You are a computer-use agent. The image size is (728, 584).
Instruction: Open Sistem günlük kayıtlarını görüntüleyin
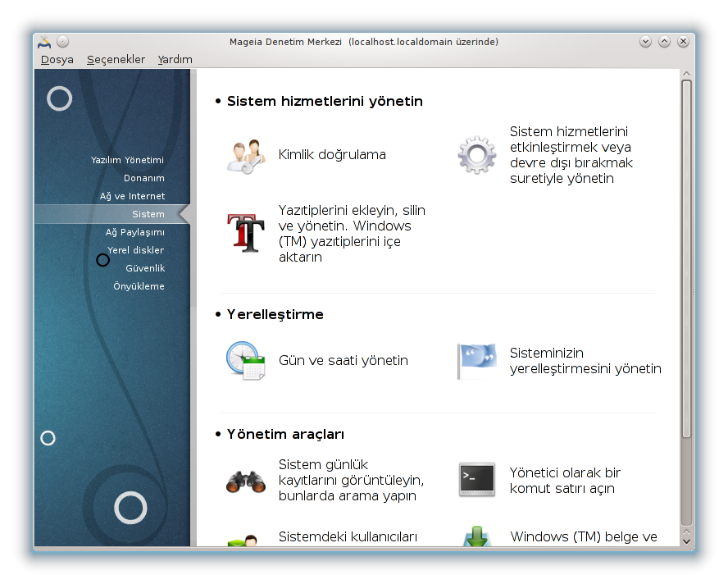[351, 480]
